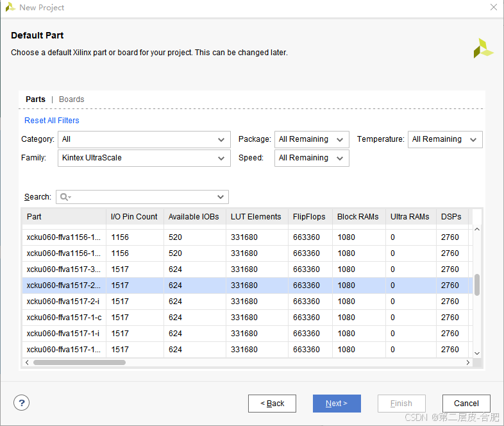Switch to the Parts tab
The height and width of the screenshot is (426, 504).
tap(35, 99)
